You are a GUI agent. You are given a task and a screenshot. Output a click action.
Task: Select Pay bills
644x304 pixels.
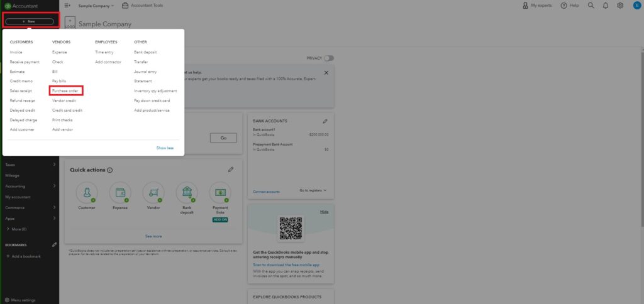(x=59, y=81)
